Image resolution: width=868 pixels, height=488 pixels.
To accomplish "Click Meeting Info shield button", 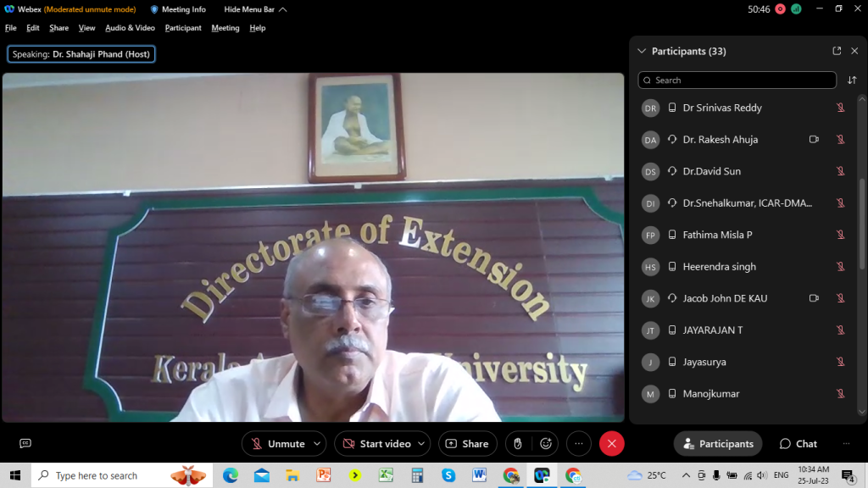I will [178, 9].
